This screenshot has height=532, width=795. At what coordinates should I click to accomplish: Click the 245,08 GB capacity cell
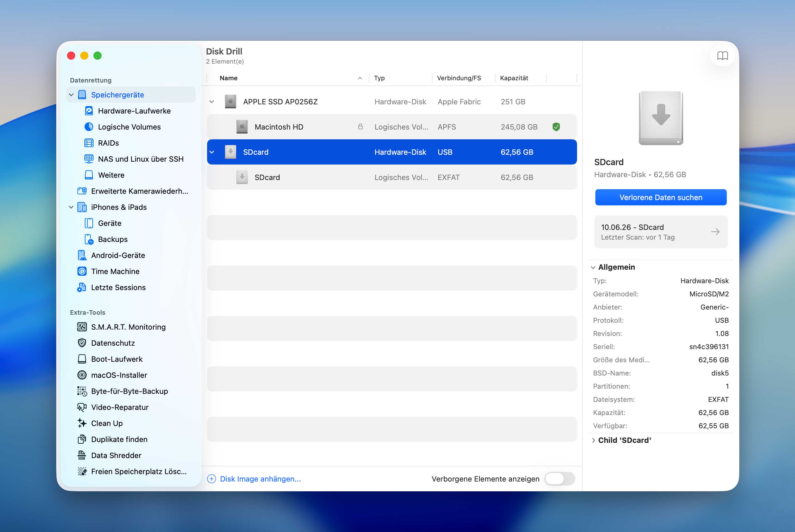pyautogui.click(x=519, y=127)
